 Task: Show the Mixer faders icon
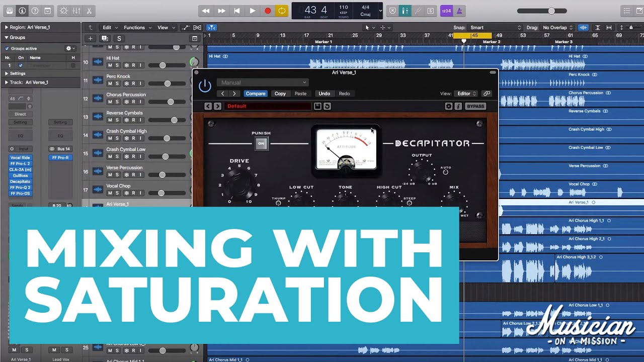point(76,11)
